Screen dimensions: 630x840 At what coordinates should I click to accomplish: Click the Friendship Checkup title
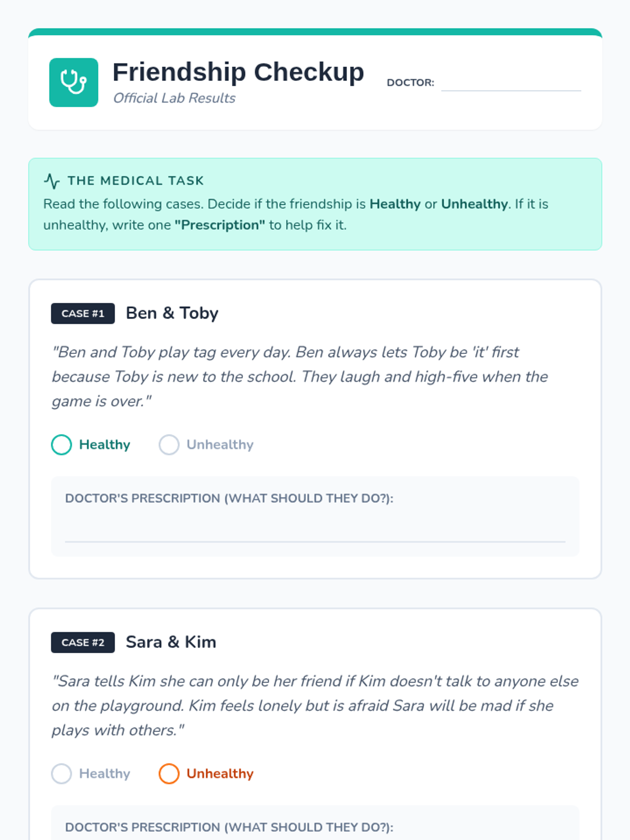(238, 72)
